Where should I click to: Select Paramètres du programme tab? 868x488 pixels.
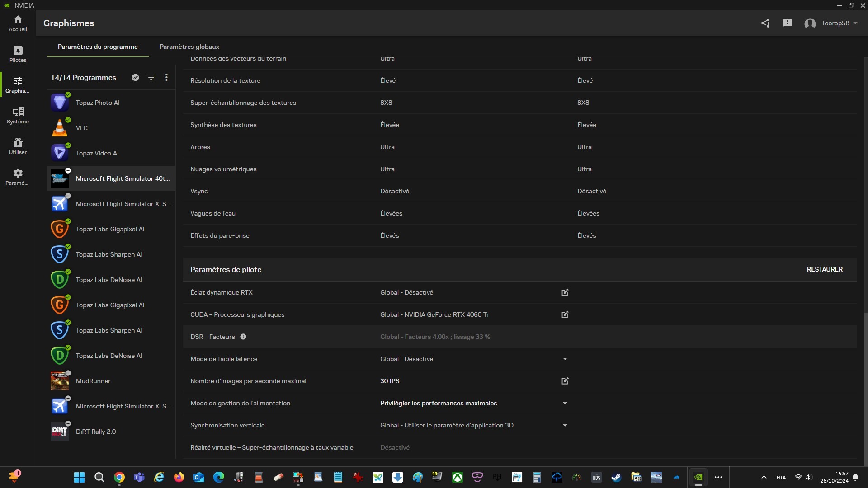pos(98,47)
